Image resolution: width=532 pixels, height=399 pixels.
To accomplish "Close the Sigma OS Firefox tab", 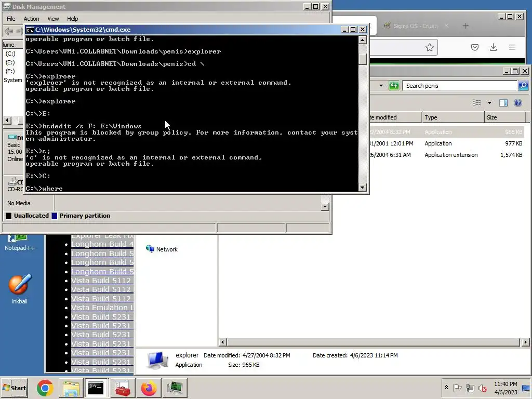I will pos(446,26).
